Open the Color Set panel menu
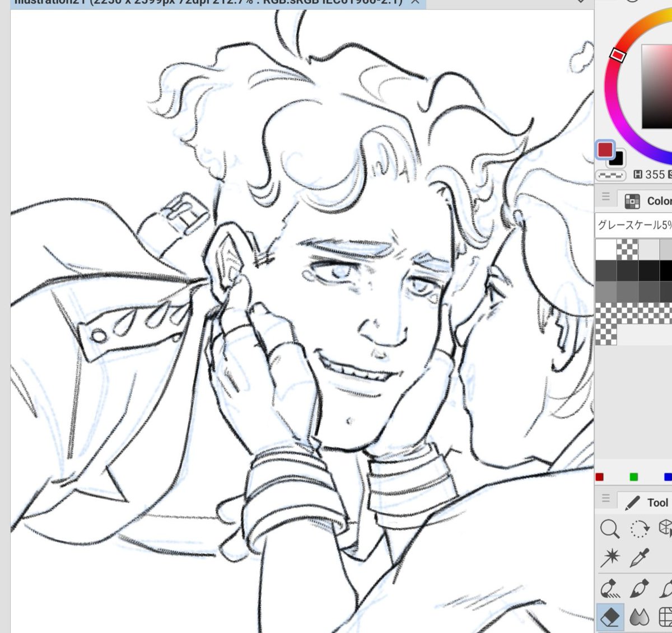672x633 pixels. pos(606,197)
